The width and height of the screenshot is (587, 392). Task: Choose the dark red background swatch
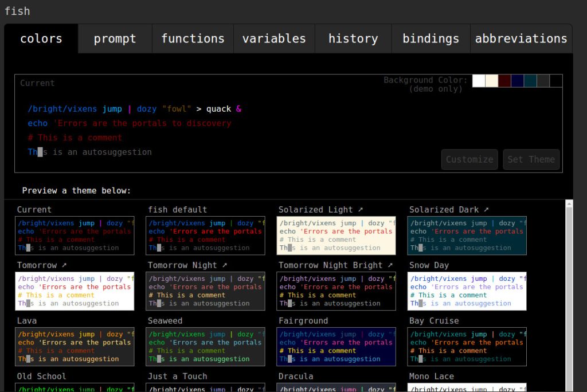tap(504, 81)
